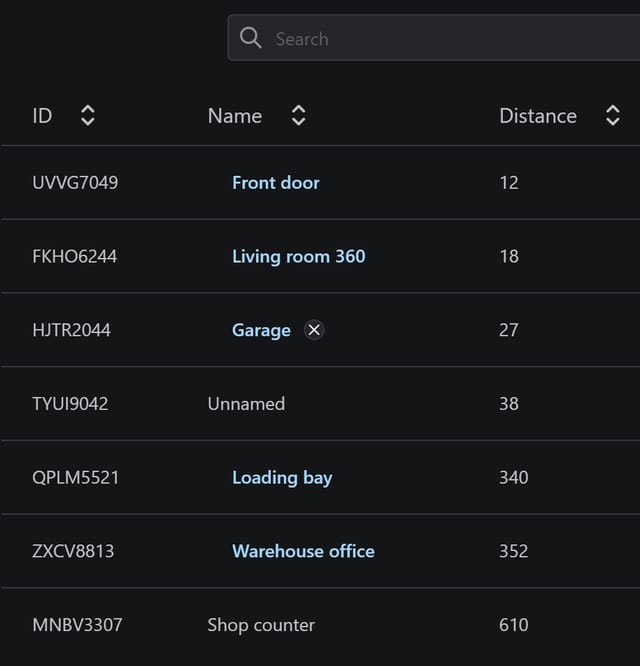
Task: Open the Loading bay link
Action: 282,478
